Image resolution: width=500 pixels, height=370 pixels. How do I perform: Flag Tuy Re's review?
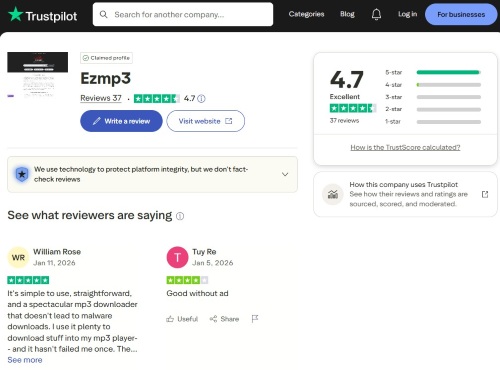[x=255, y=319]
